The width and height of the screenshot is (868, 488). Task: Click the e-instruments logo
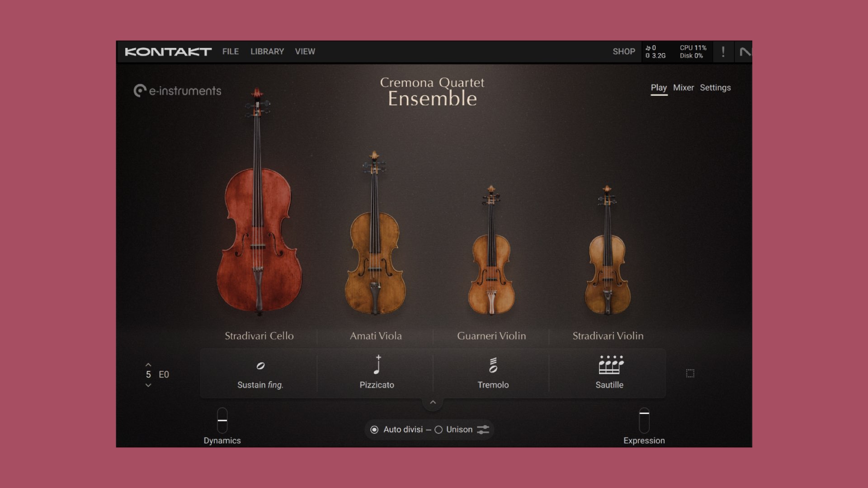(178, 91)
